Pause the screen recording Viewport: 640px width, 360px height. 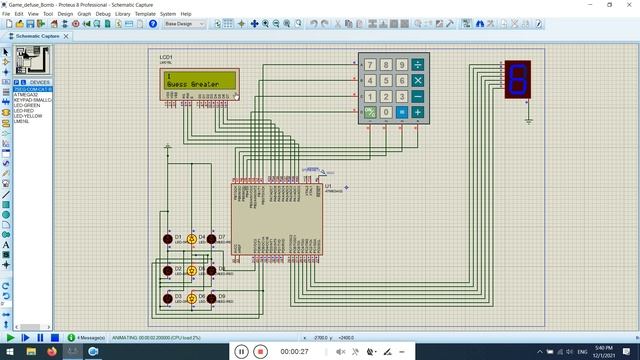(241, 351)
